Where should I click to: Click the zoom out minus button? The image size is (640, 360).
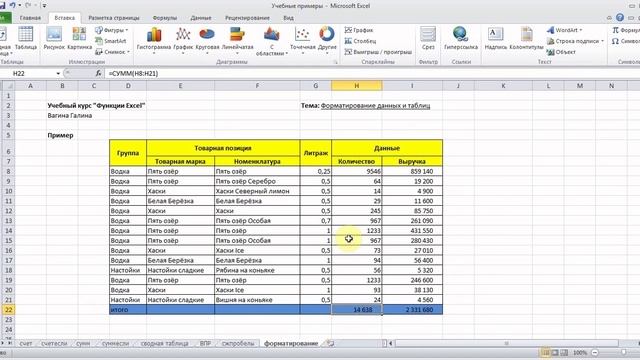595,352
